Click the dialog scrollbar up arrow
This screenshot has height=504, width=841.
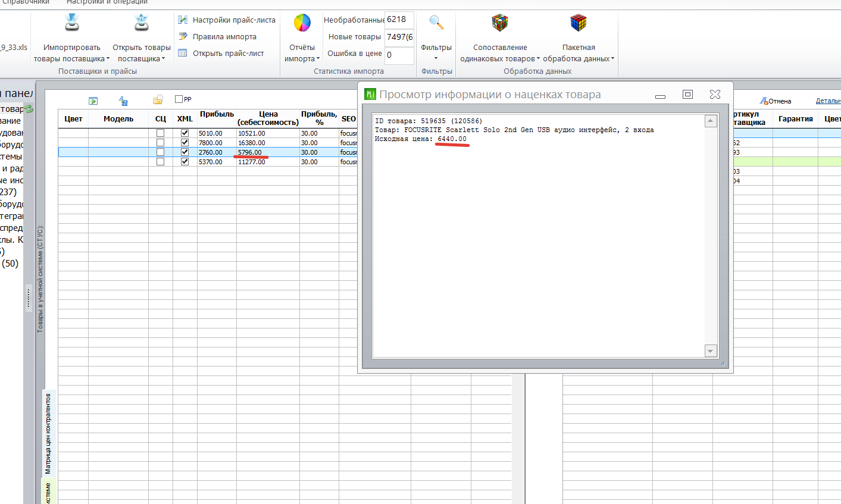pyautogui.click(x=710, y=121)
